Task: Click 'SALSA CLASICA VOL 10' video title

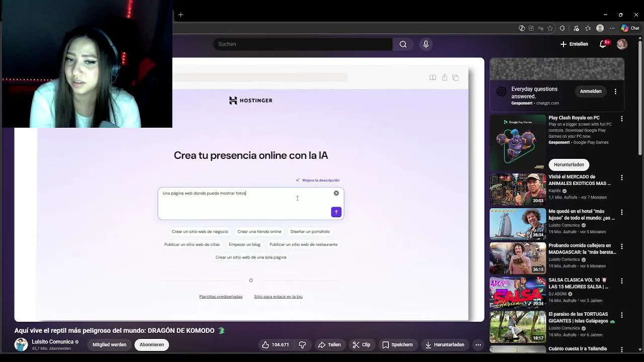Action: 579,284
